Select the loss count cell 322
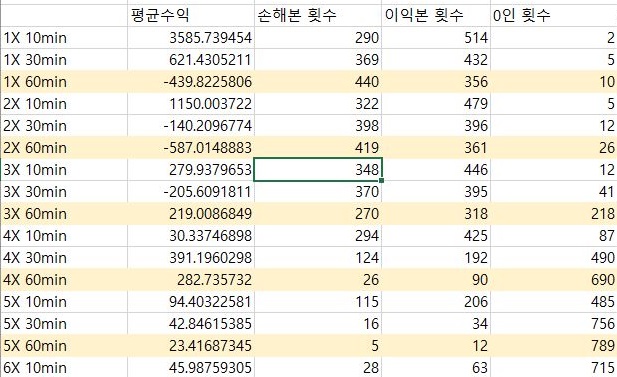The image size is (617, 377). point(318,104)
